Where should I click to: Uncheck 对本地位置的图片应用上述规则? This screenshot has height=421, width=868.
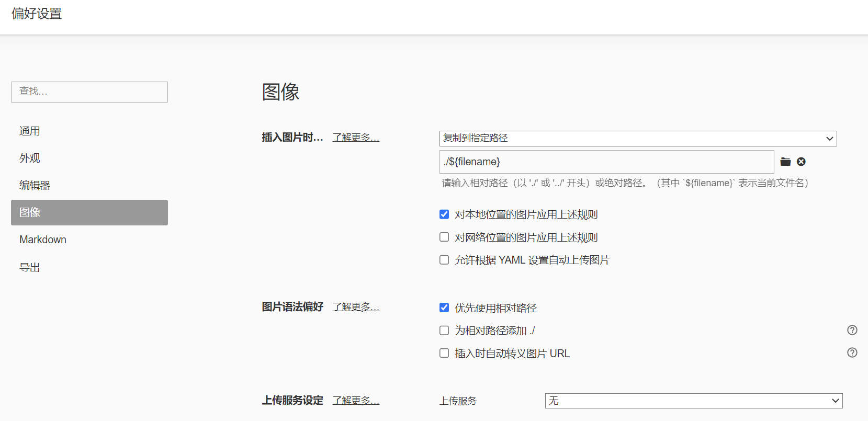444,214
